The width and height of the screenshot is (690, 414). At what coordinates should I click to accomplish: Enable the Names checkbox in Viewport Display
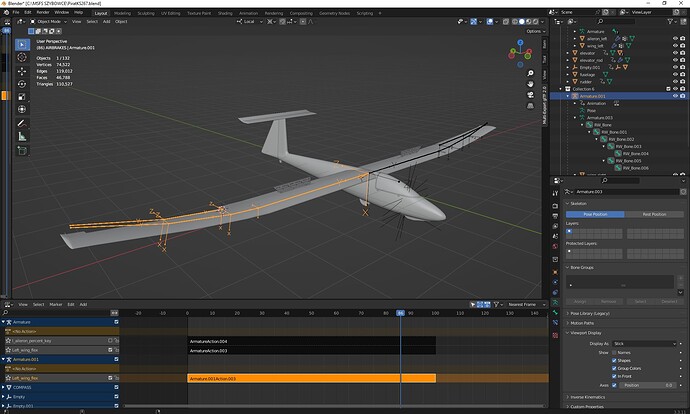pyautogui.click(x=614, y=352)
